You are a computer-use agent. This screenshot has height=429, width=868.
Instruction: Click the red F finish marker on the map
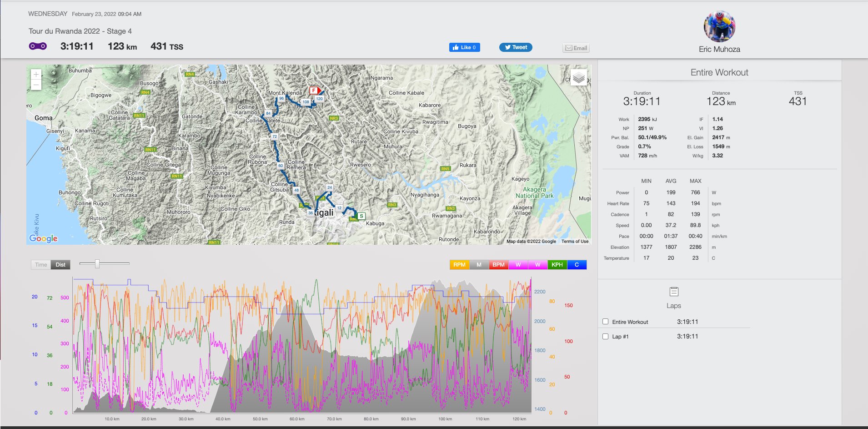(x=315, y=90)
